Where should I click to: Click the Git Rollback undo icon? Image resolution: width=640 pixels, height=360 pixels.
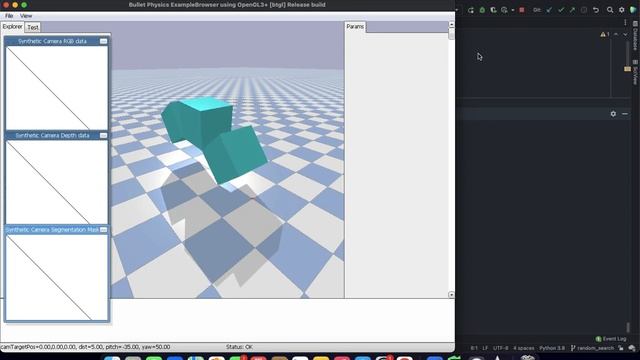click(596, 10)
